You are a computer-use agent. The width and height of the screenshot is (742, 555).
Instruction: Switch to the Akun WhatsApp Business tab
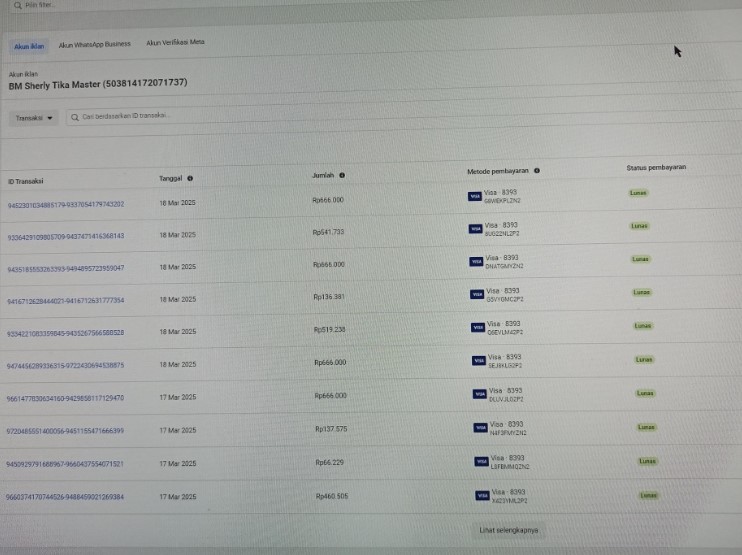[x=94, y=45]
